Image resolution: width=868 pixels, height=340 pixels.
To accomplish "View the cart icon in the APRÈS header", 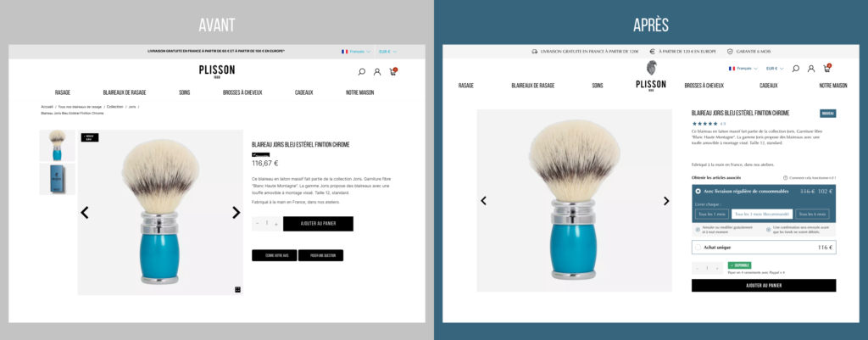I will 827,68.
